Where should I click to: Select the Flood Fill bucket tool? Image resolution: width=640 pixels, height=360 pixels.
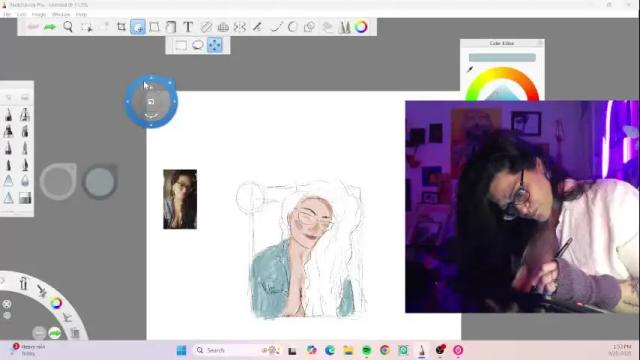coord(171,27)
